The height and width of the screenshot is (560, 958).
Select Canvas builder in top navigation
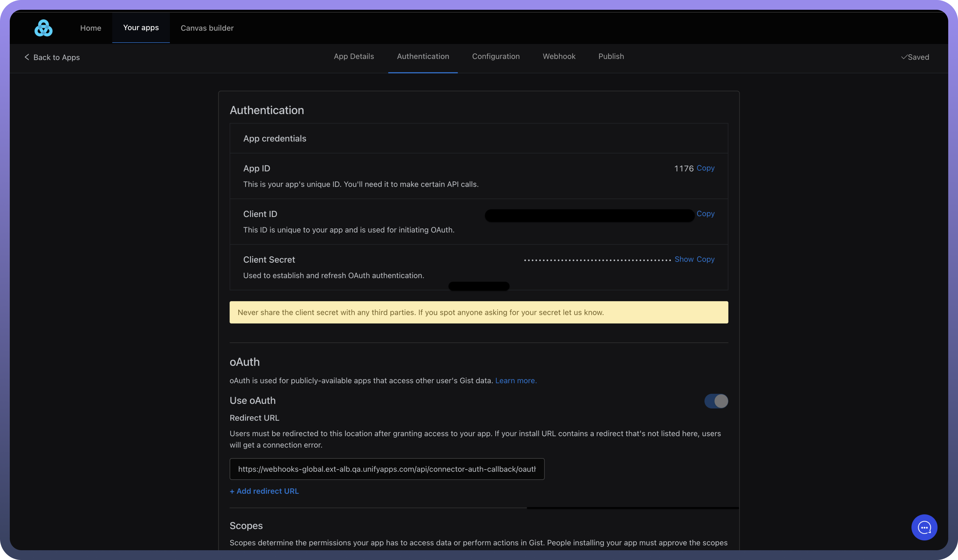[x=207, y=28]
